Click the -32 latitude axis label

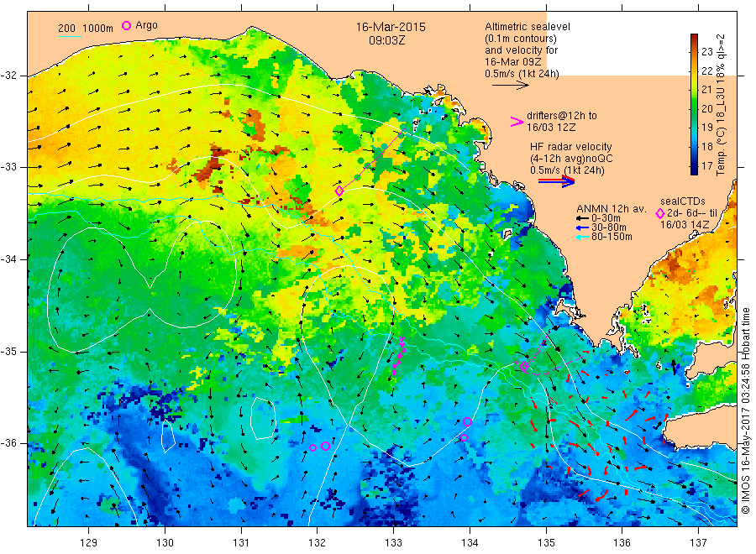(8, 76)
